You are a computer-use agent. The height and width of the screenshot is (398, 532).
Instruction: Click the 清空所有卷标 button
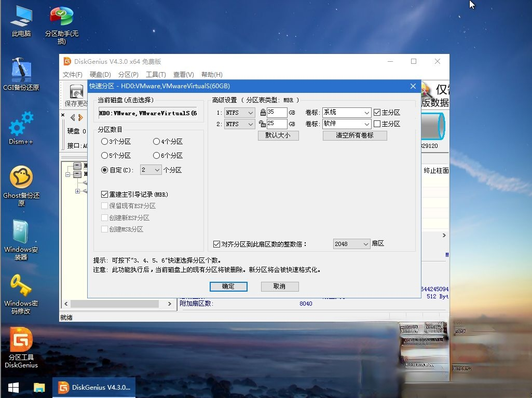pos(354,135)
